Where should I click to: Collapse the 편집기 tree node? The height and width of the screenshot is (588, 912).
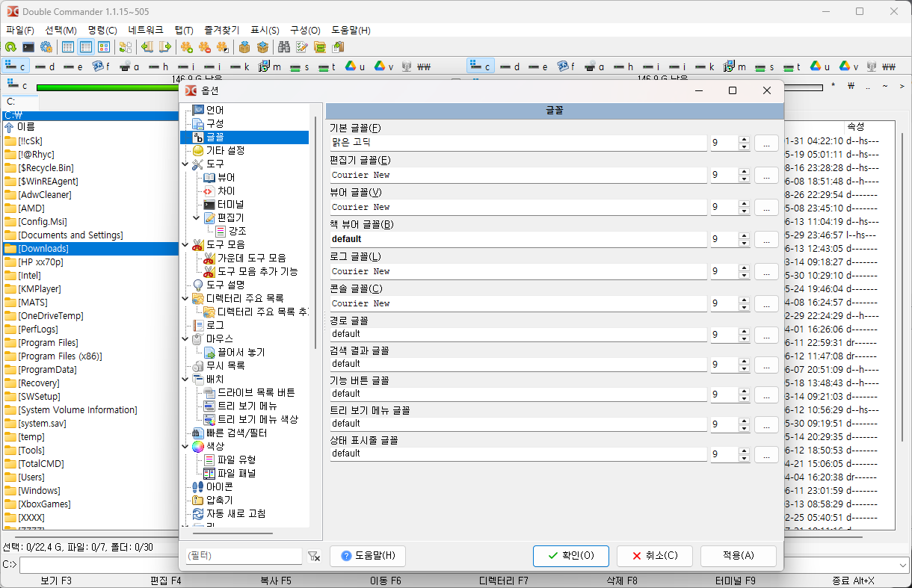[x=197, y=217]
